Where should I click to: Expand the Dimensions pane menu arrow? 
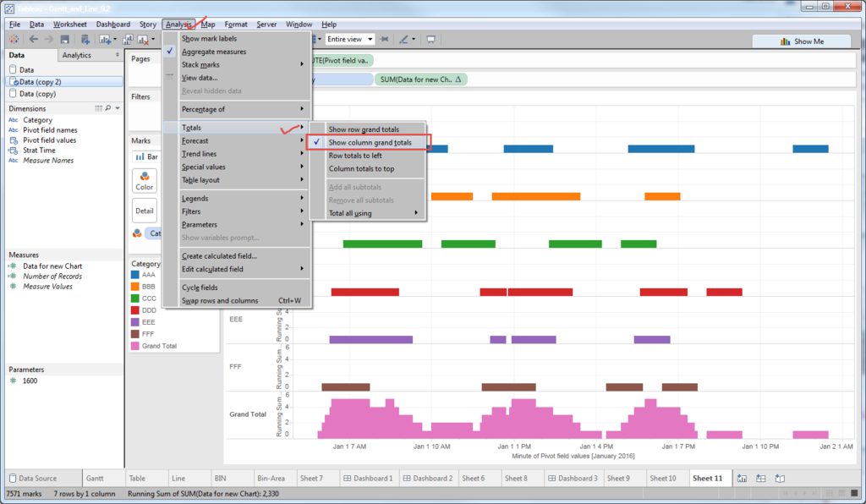[118, 108]
